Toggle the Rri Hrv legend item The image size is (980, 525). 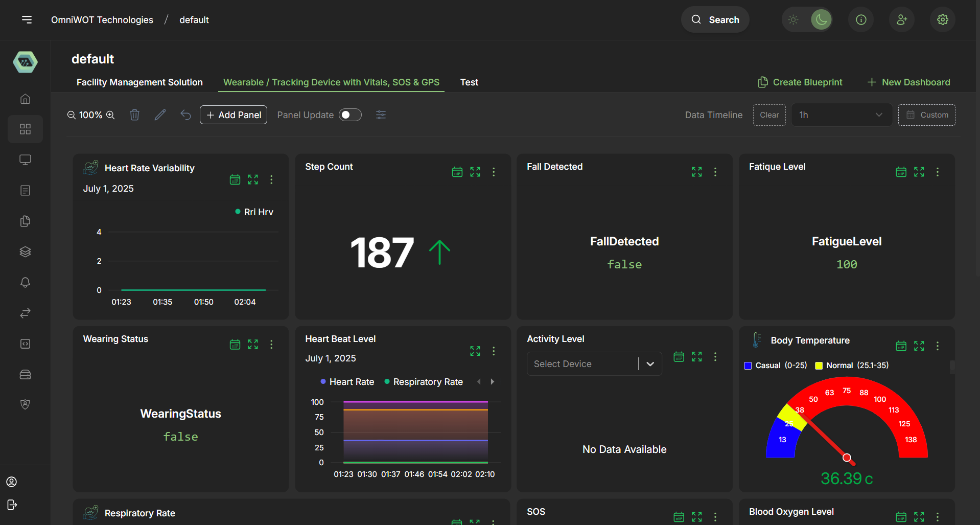254,212
